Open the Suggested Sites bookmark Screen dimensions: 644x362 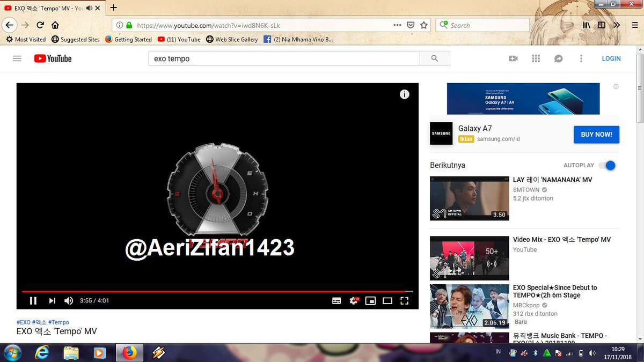pos(76,39)
